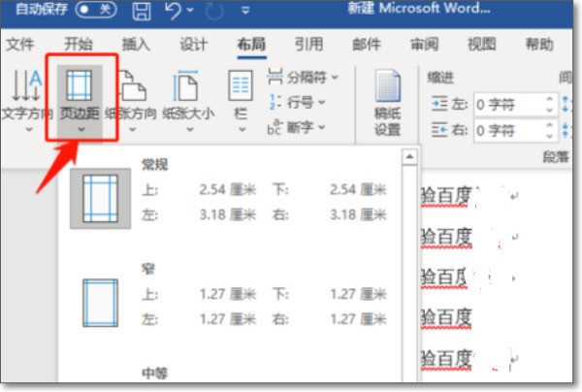The width and height of the screenshot is (582, 392).
Task: Open the 文件 menu tab
Action: tap(20, 45)
